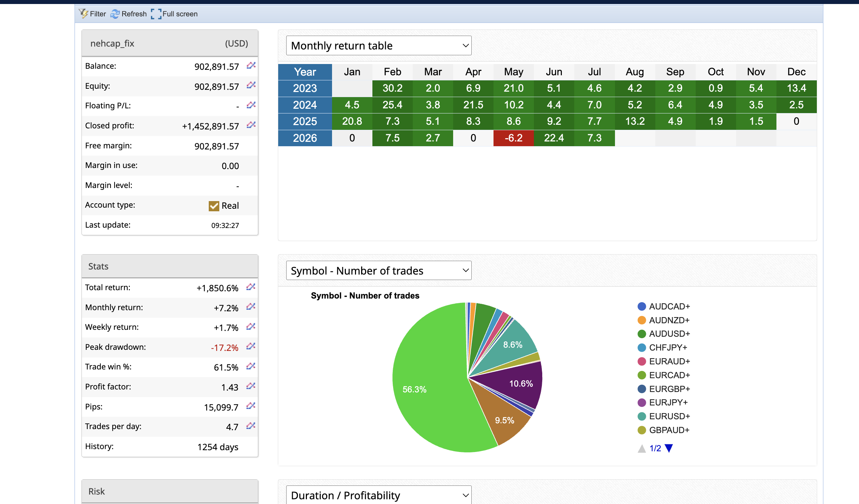This screenshot has width=859, height=504.
Task: Click the GBPAUD+ legend entry
Action: pyautogui.click(x=663, y=430)
